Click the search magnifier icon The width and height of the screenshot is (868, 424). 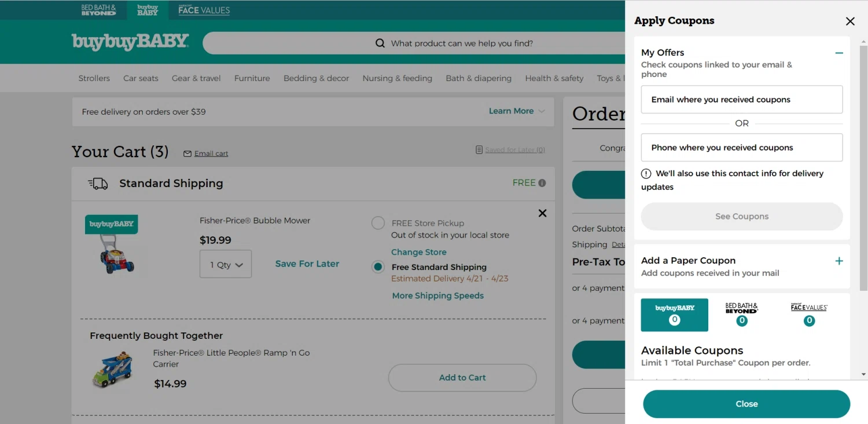tap(380, 43)
